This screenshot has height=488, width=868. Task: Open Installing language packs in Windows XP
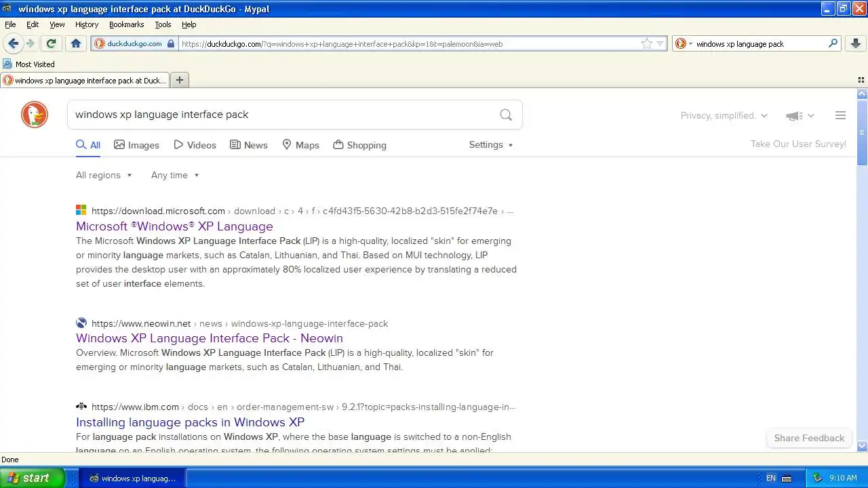pyautogui.click(x=190, y=422)
